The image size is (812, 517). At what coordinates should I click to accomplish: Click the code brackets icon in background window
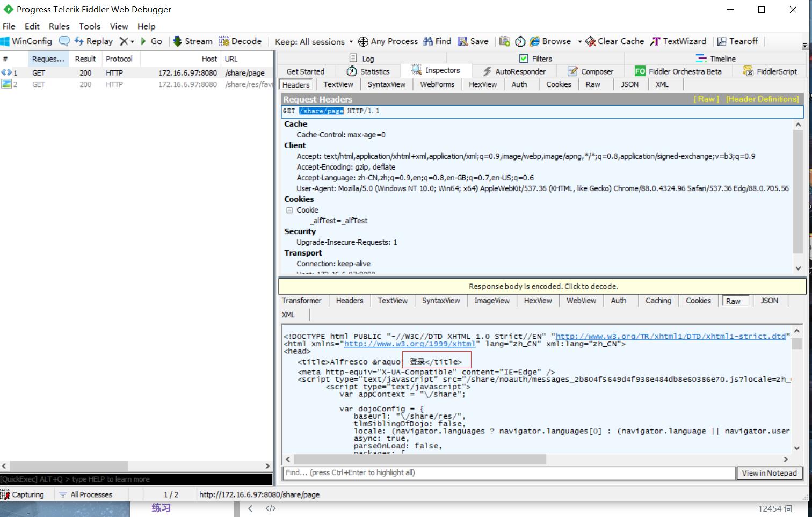click(271, 508)
